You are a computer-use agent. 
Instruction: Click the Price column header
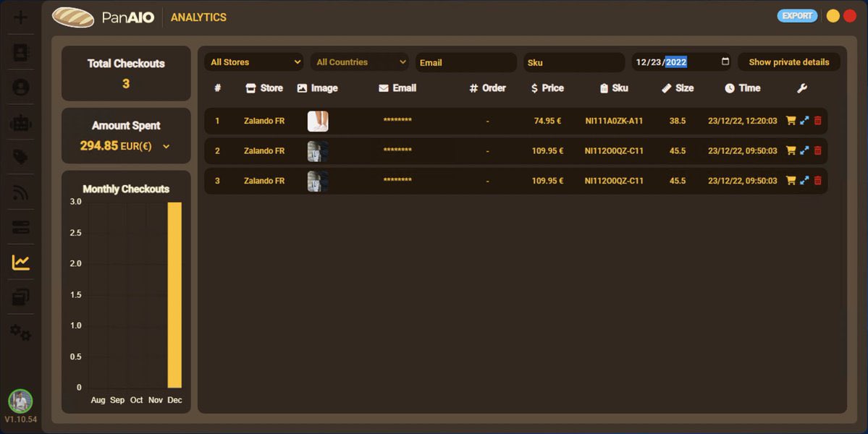(x=547, y=88)
